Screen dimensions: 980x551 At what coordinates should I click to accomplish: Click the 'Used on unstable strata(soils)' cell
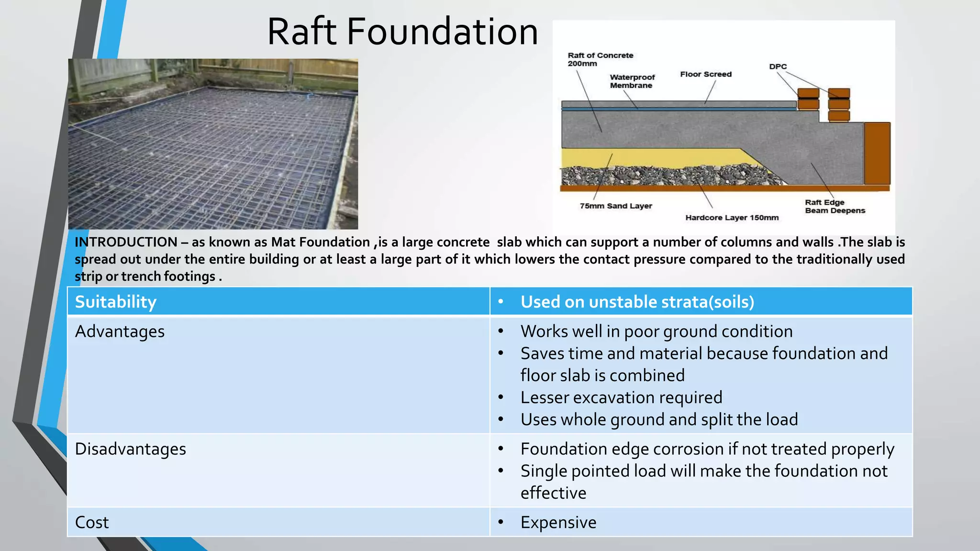[x=637, y=302]
